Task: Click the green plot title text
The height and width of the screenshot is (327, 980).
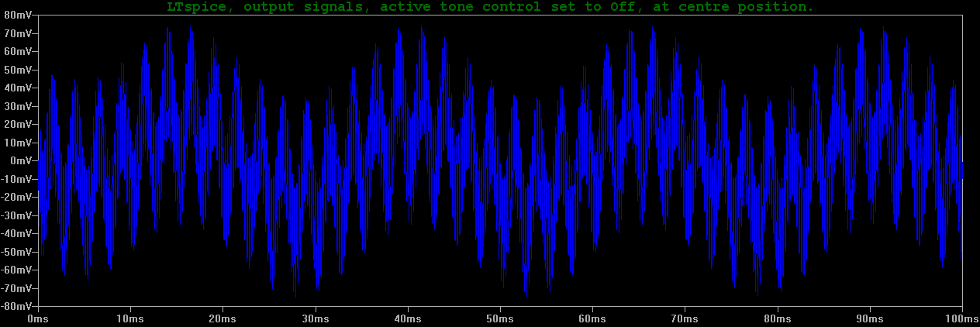Action: pyautogui.click(x=490, y=7)
